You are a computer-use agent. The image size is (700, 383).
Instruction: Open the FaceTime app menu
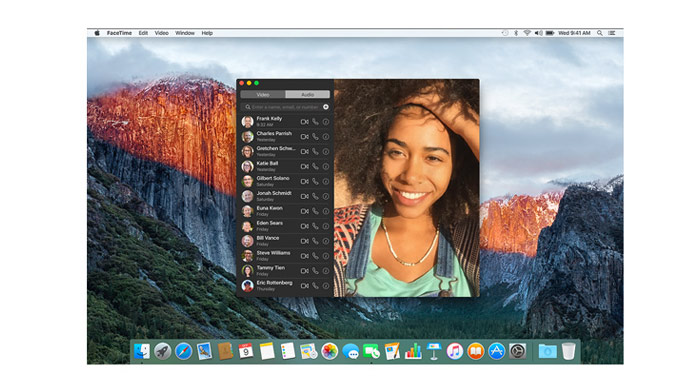119,33
